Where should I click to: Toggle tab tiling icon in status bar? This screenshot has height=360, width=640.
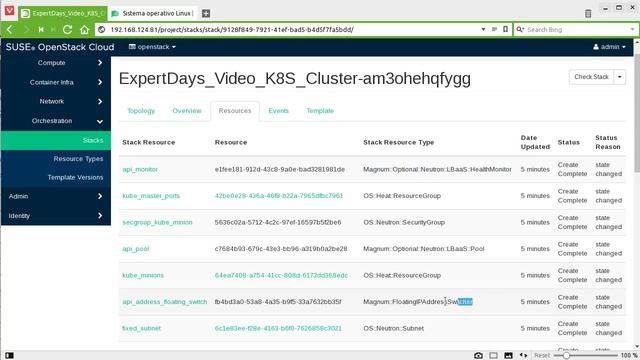[493, 356]
